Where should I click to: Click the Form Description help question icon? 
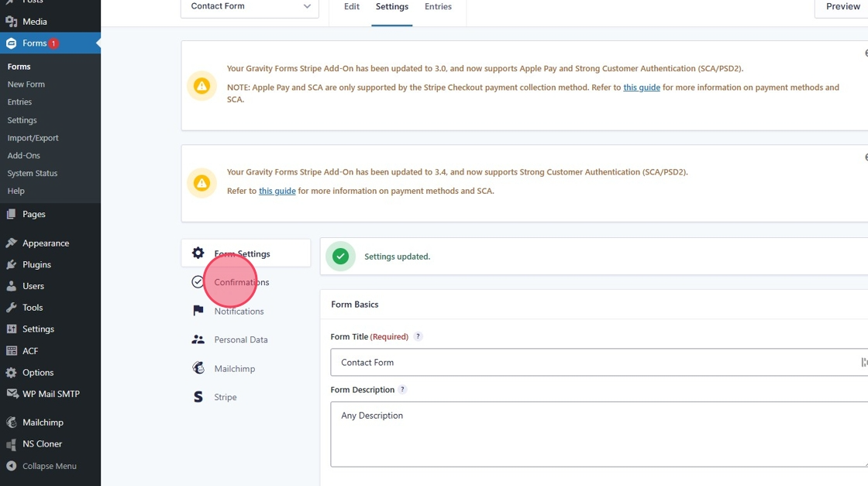click(x=402, y=389)
